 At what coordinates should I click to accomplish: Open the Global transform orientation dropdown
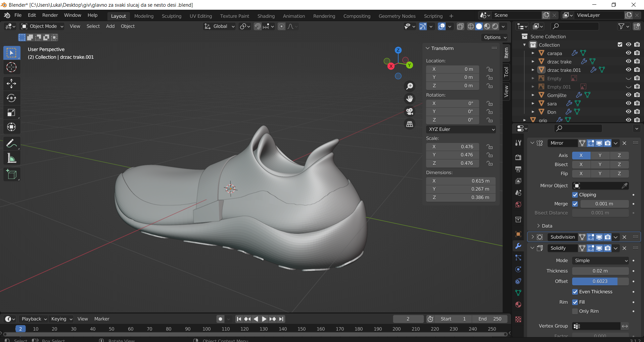220,26
